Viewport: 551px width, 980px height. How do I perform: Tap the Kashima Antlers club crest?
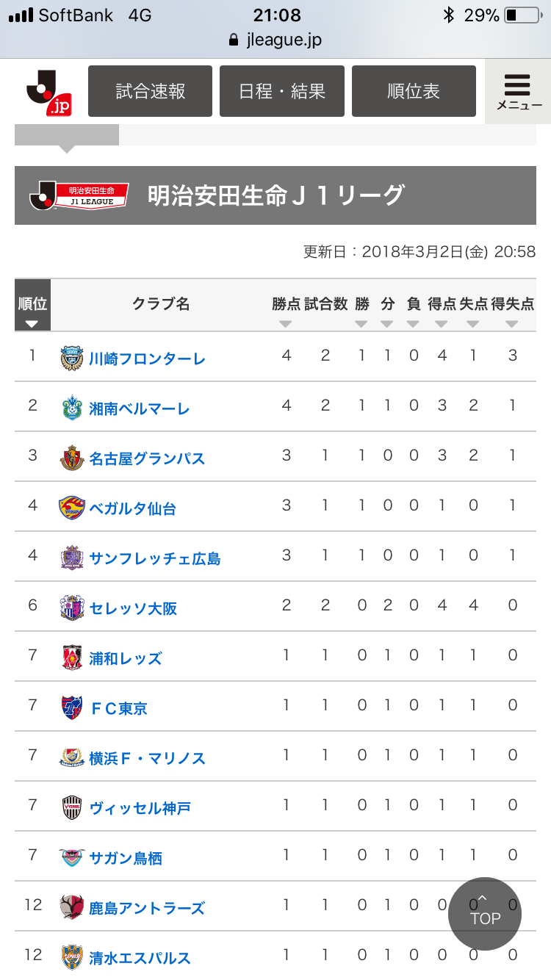pyautogui.click(x=72, y=908)
